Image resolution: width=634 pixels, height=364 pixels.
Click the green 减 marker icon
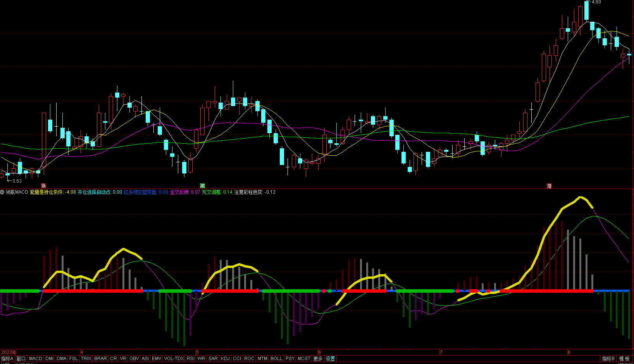point(202,186)
